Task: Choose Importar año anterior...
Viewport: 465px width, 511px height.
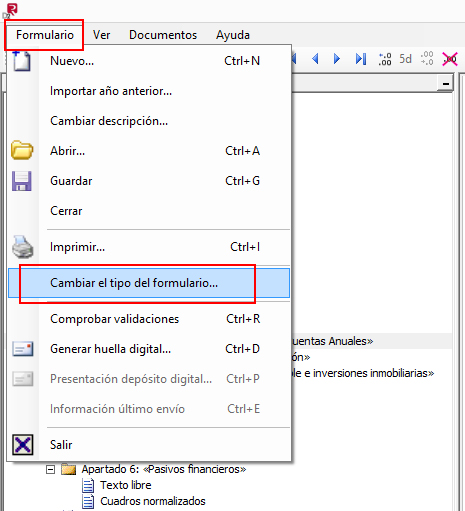Action: [x=149, y=91]
